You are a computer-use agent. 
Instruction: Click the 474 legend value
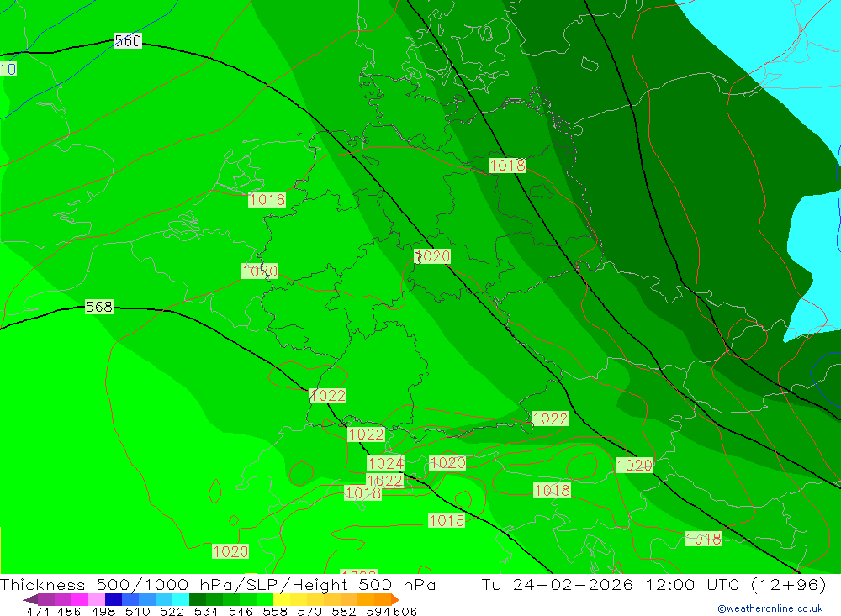[x=39, y=611]
